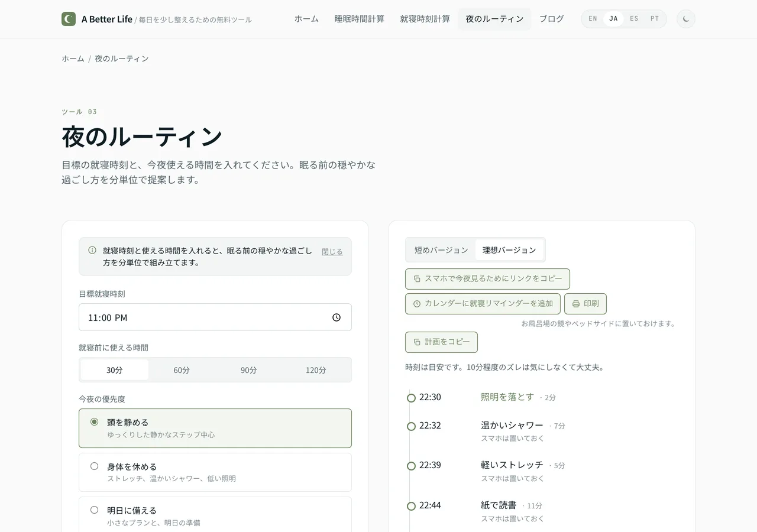Click the 今夜の優先度 label
The image size is (757, 532).
(x=102, y=399)
